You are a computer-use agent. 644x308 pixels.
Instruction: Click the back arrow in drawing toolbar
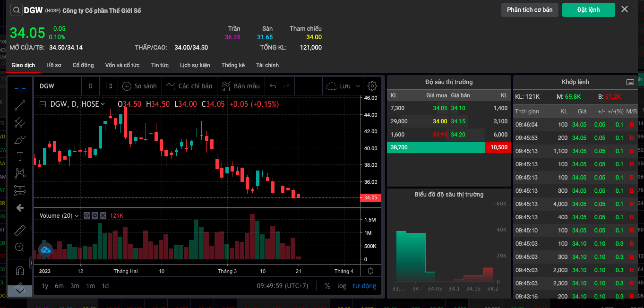[x=20, y=208]
